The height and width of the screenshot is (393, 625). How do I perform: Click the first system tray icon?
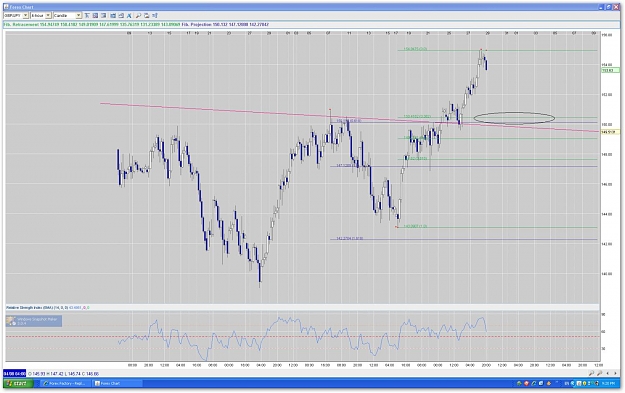point(519,383)
